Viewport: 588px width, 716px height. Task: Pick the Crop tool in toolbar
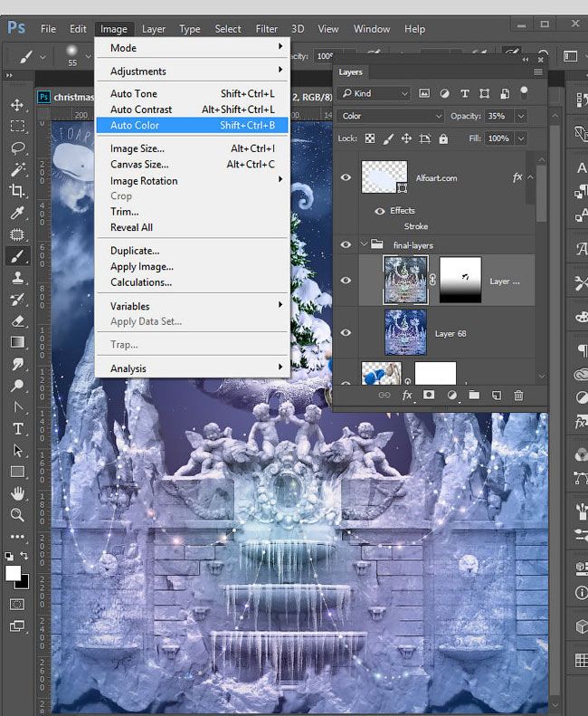pyautogui.click(x=17, y=191)
